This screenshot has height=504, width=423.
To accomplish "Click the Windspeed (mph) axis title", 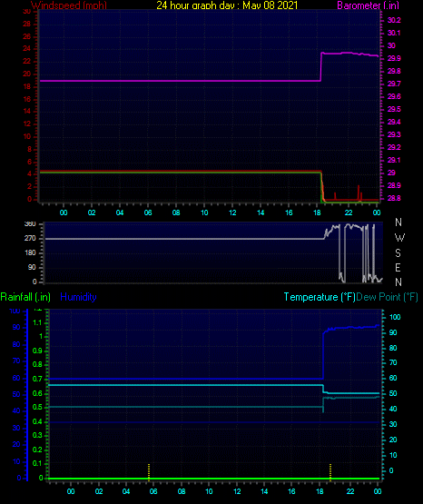I will click(x=69, y=5).
